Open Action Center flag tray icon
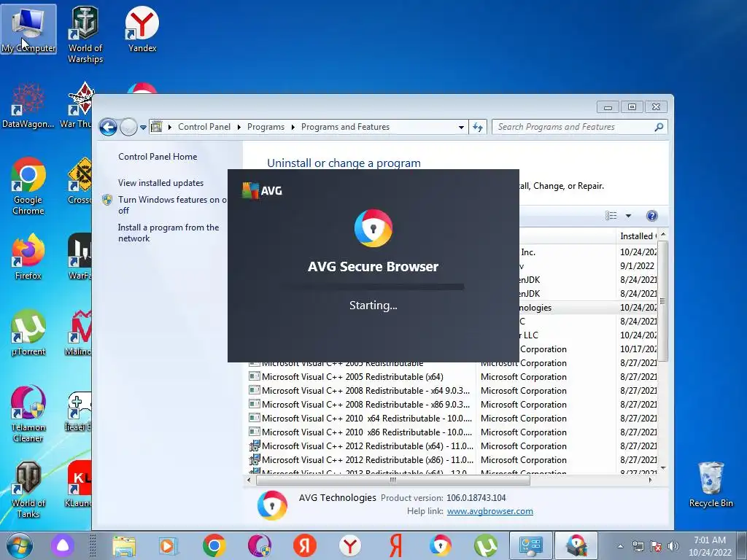The image size is (747, 560). [x=656, y=546]
